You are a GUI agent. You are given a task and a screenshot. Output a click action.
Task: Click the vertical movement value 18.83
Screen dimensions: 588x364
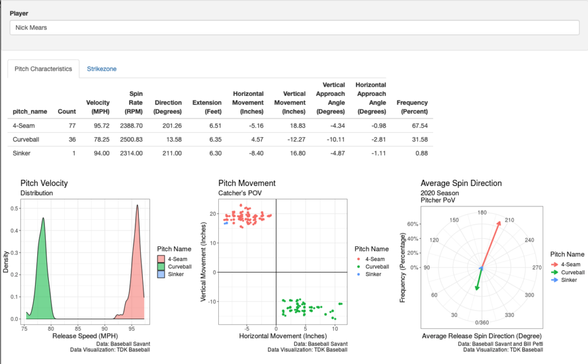coord(298,126)
